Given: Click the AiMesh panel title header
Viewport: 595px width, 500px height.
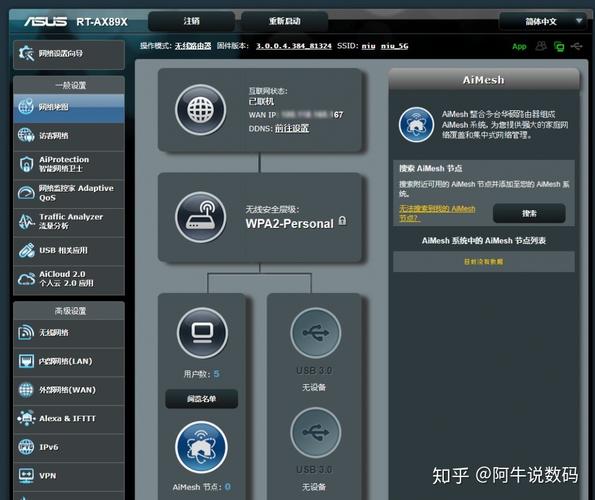Looking at the screenshot, I should [484, 80].
